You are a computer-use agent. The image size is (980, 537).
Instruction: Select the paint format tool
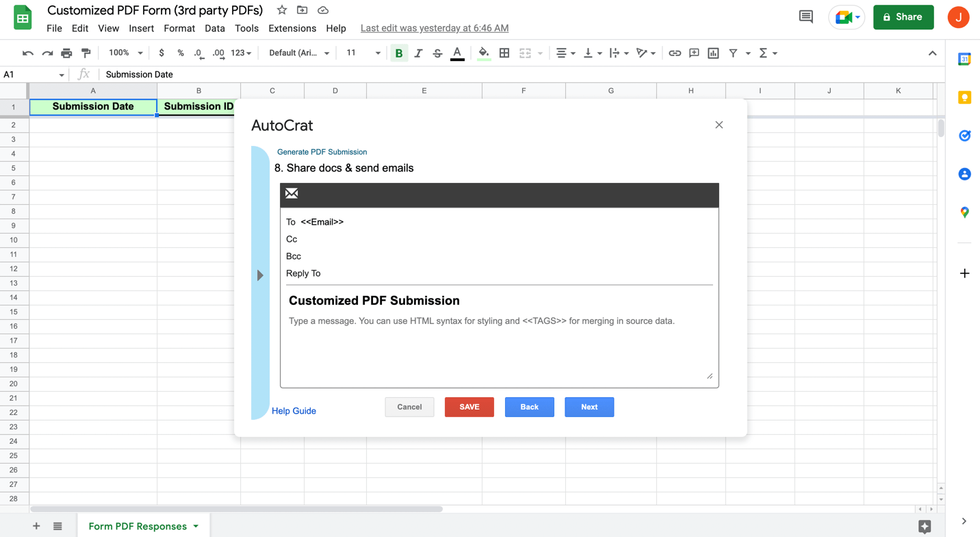86,53
